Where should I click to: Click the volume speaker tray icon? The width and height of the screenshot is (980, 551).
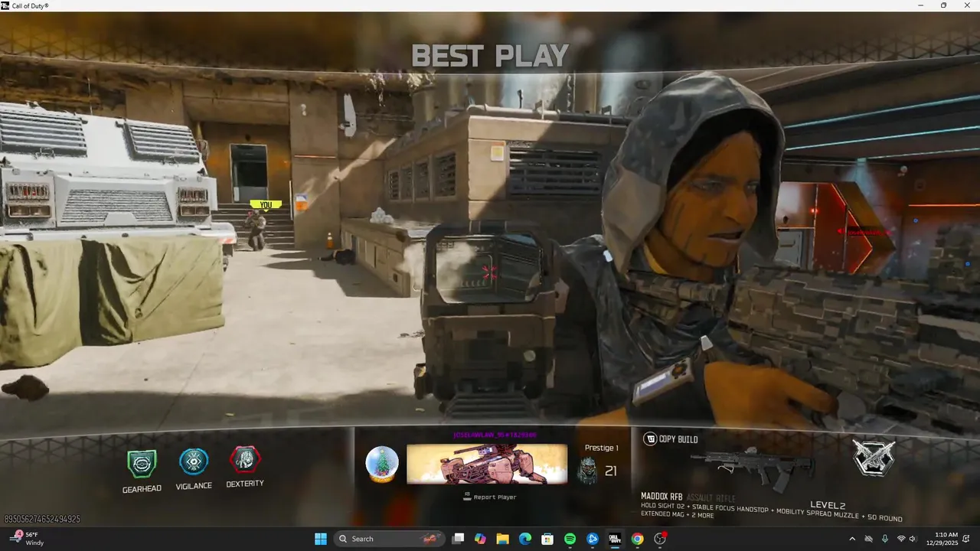click(913, 539)
